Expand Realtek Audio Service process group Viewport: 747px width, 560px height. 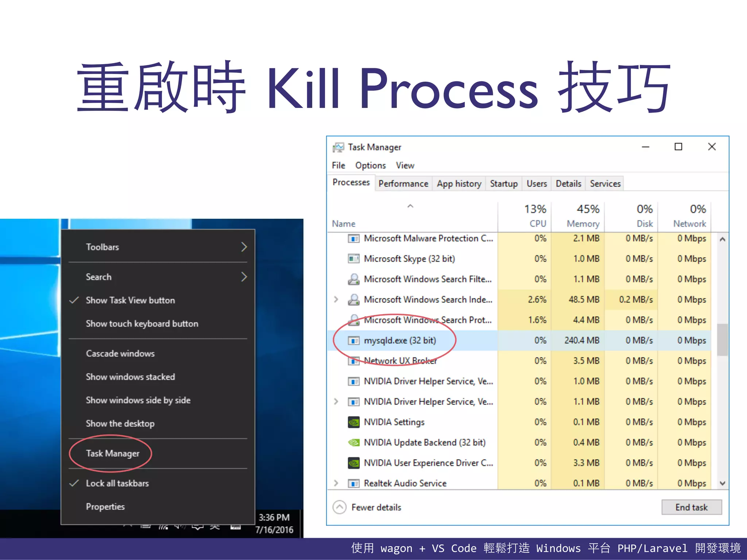[336, 483]
